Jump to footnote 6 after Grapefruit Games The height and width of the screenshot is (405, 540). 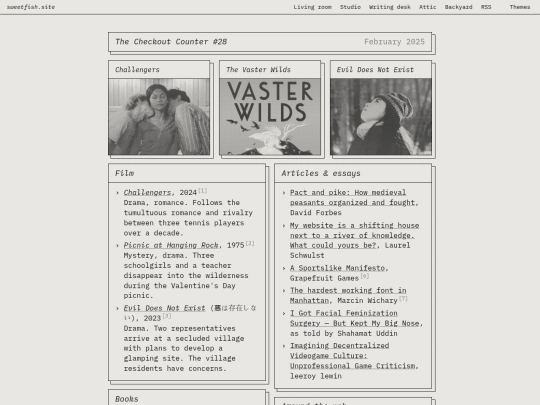(x=365, y=276)
